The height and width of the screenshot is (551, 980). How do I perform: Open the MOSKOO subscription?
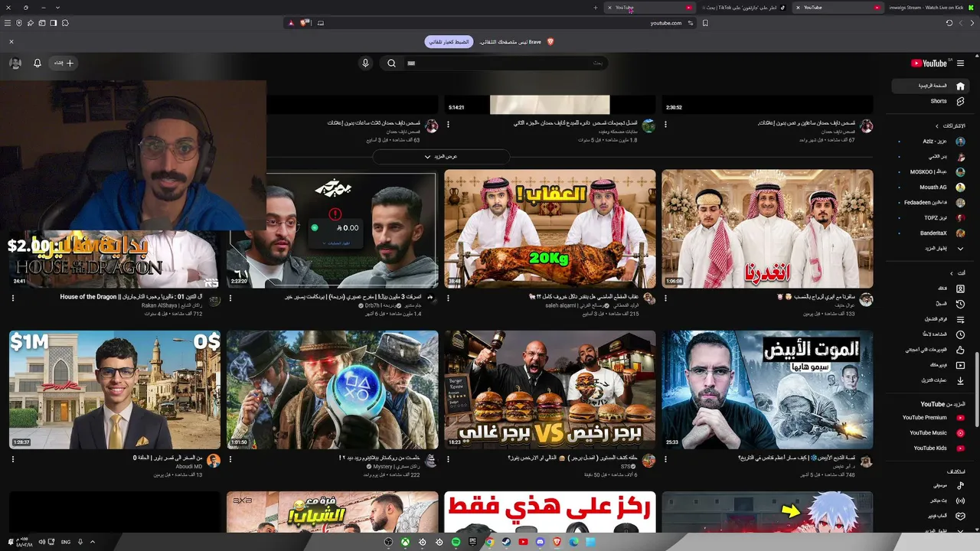point(931,172)
